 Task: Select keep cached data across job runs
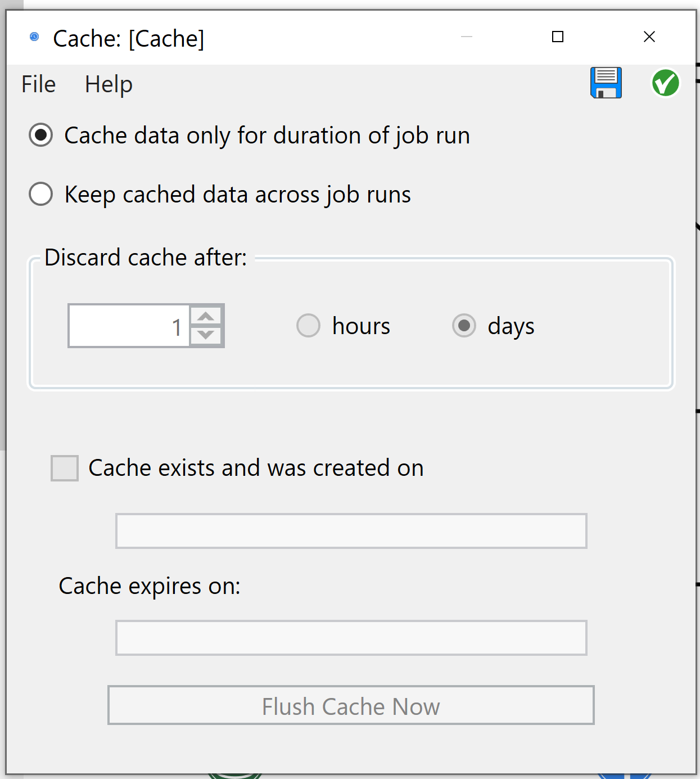click(40, 193)
